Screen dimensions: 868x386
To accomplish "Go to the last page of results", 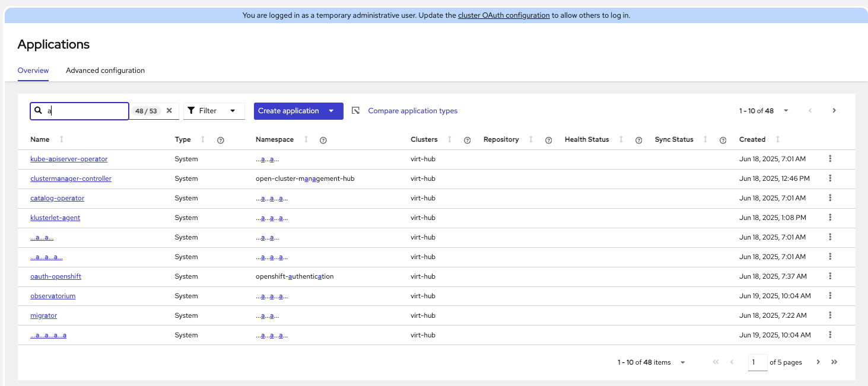I will tap(834, 362).
